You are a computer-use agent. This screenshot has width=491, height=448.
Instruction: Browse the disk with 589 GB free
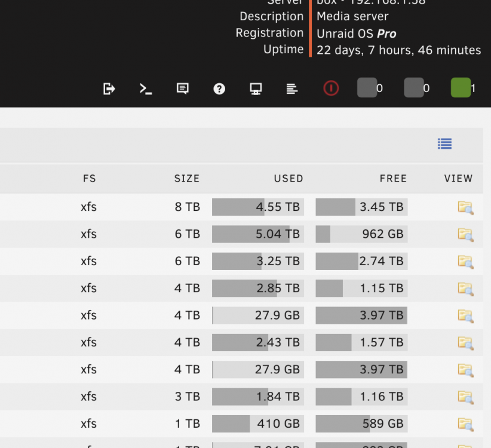(x=465, y=424)
